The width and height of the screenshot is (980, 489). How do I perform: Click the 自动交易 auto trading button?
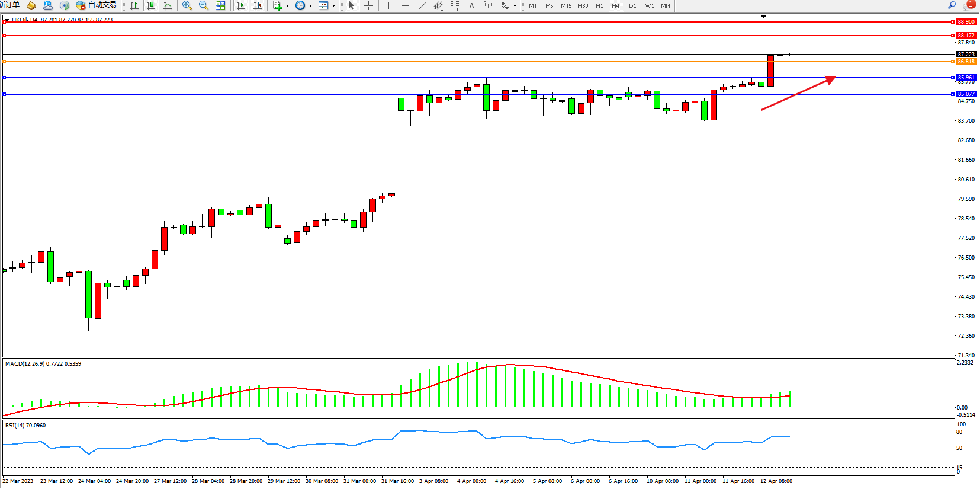click(96, 5)
